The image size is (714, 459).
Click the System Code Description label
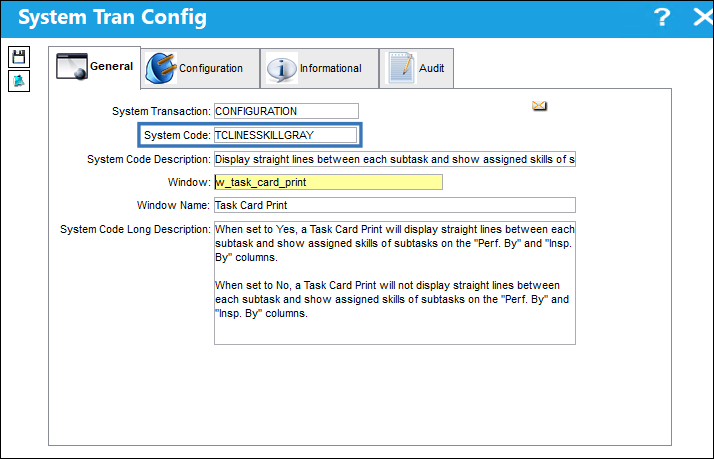click(149, 159)
